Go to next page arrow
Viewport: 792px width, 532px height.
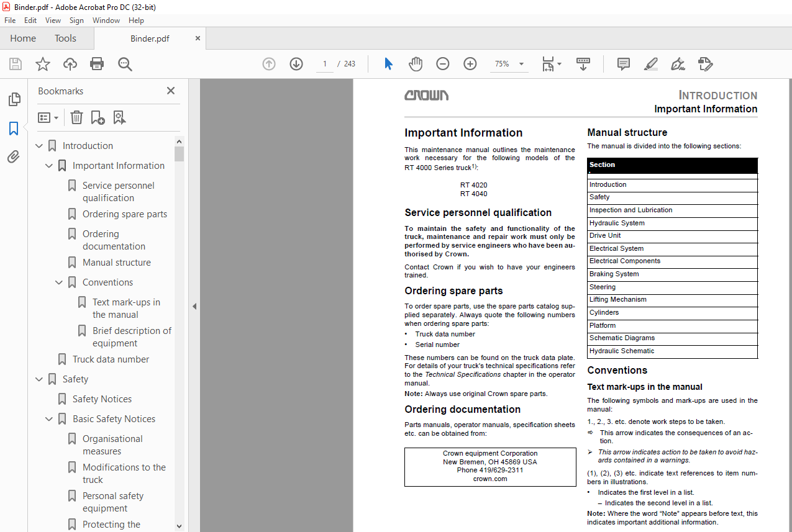[x=296, y=64]
